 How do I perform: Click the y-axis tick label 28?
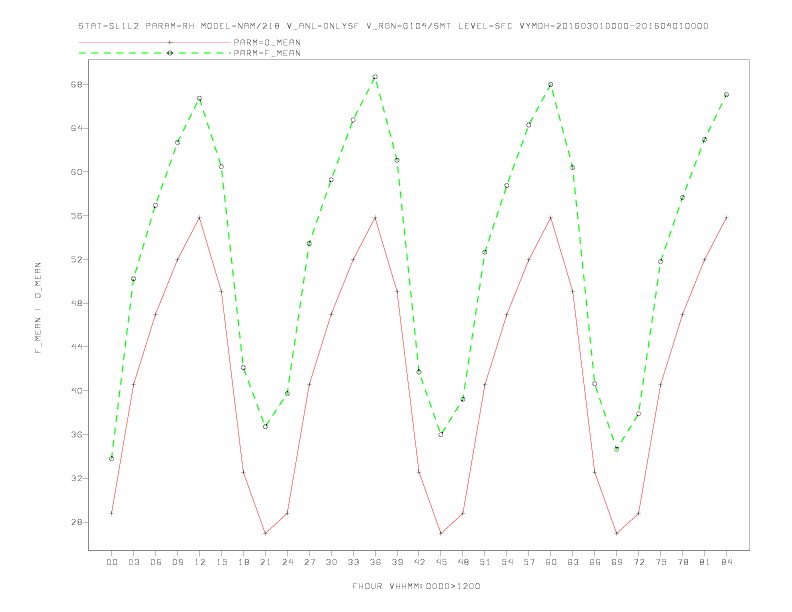coord(76,522)
